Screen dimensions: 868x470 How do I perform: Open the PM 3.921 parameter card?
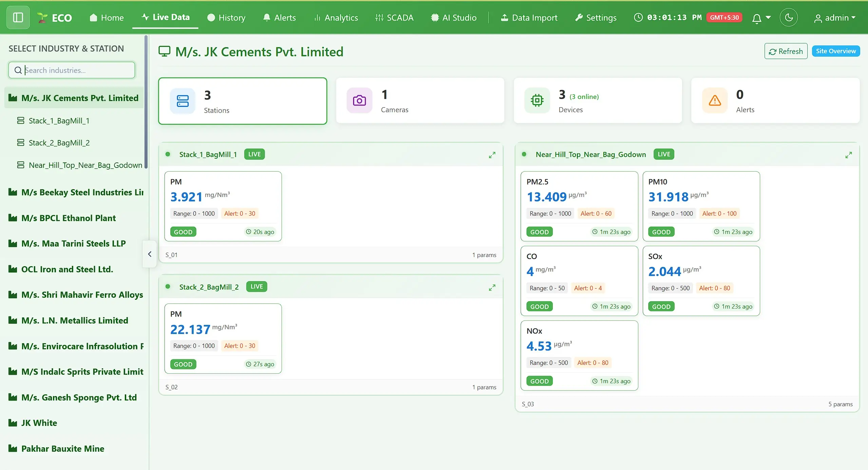223,206
